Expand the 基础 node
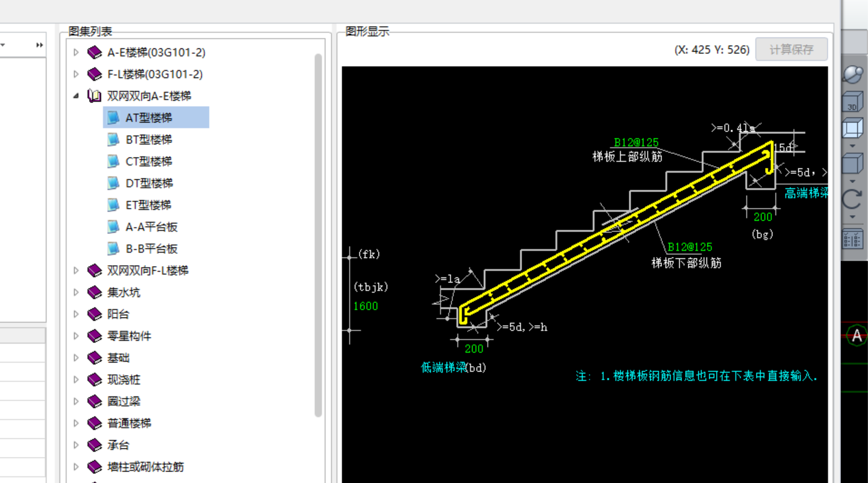Image resolution: width=868 pixels, height=483 pixels. pyautogui.click(x=76, y=358)
